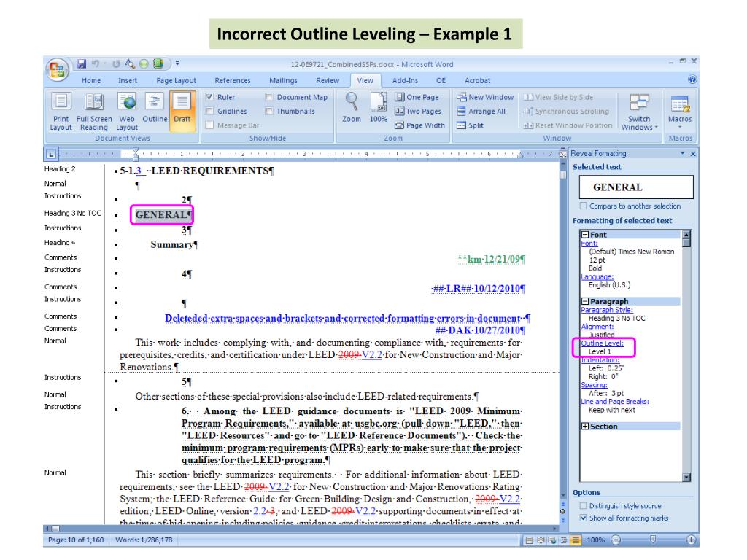Enable the Gridlines checkbox
The image size is (747, 560).
click(209, 112)
